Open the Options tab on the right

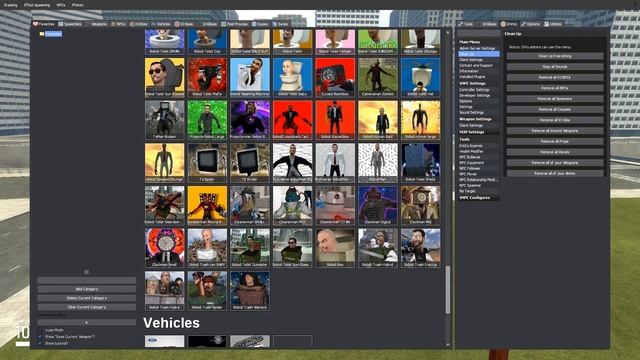(531, 24)
